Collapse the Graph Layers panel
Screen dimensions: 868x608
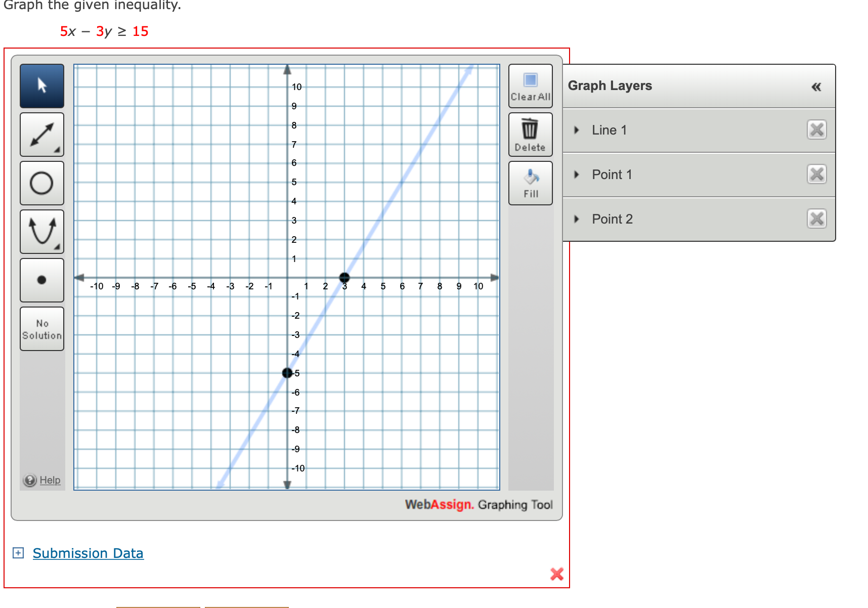pyautogui.click(x=816, y=86)
